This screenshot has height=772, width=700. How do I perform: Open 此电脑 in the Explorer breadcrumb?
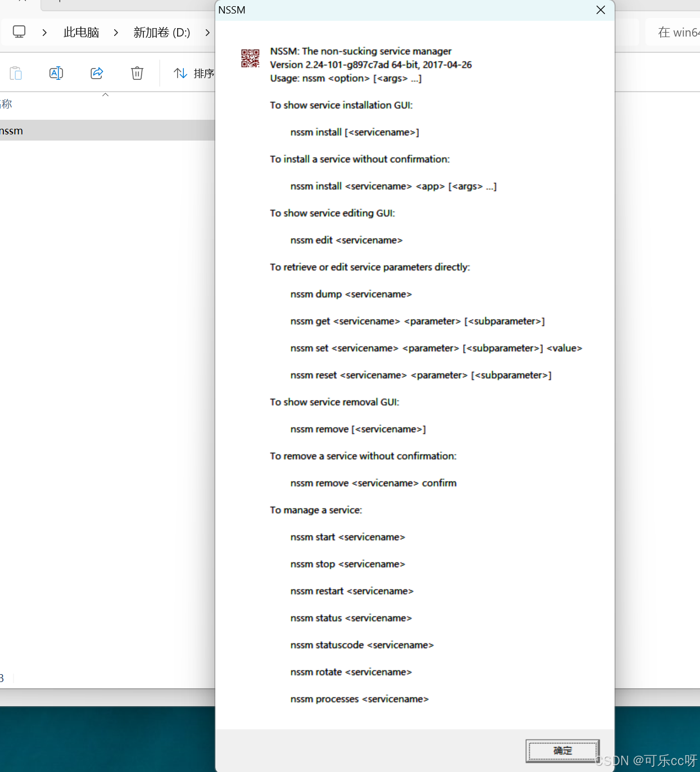pos(82,33)
